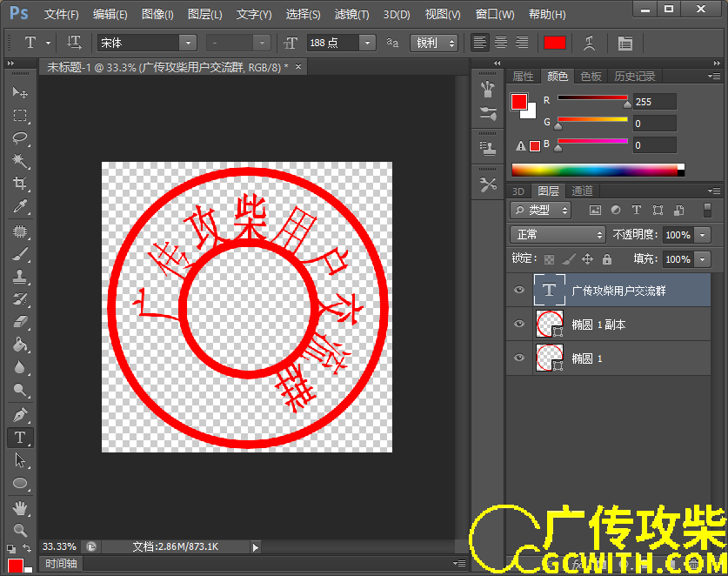Turn layer filtering switch on or off
This screenshot has width=728, height=576.
[x=708, y=210]
